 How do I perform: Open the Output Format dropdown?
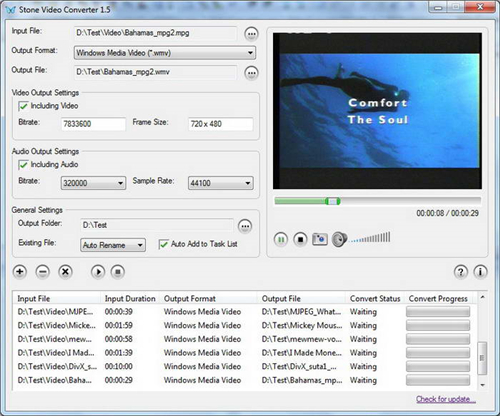pos(165,53)
